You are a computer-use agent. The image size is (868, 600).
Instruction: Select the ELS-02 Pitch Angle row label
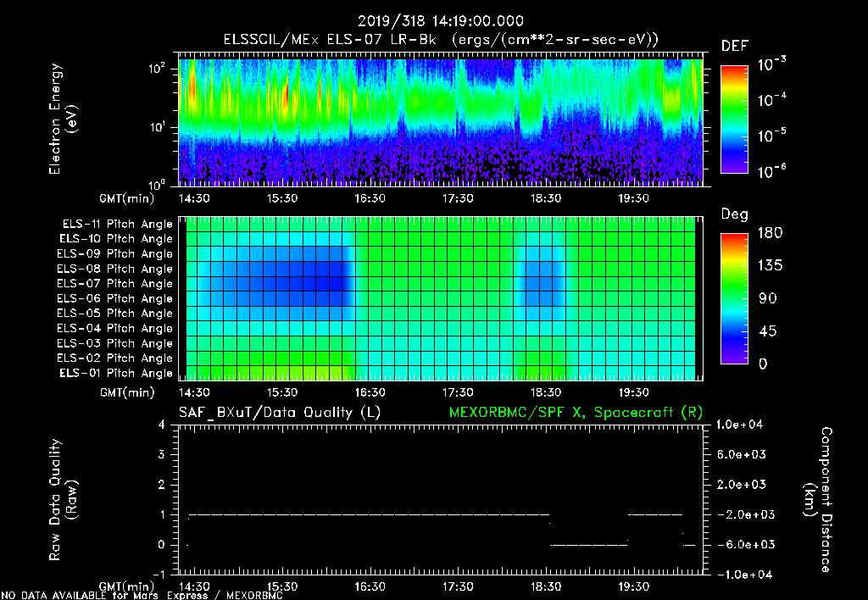115,358
